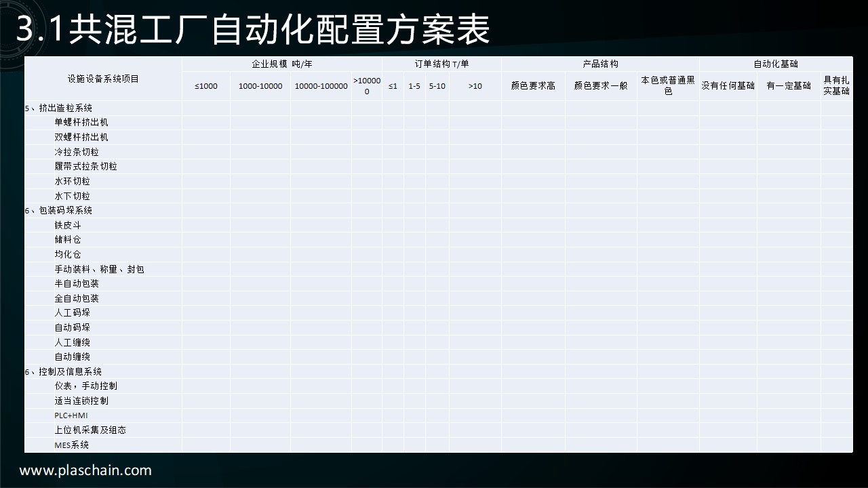Screen dimensions: 868x488
Task: Select the slide title 3.1共混工厂自动化配置方案表
Action: click(x=252, y=29)
